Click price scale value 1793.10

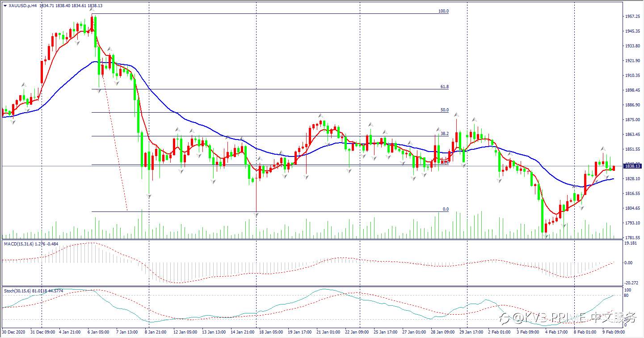pyautogui.click(x=632, y=223)
